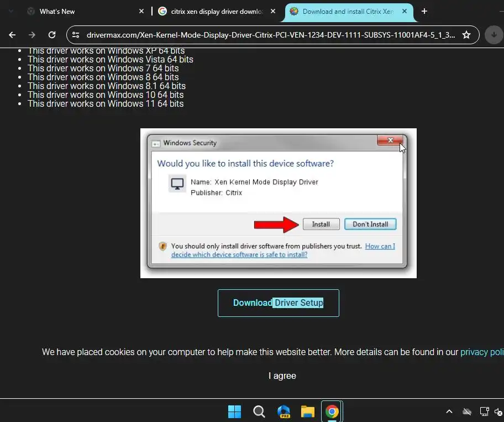This screenshot has width=504, height=422.
Task: Click the Download Driver Setup button
Action: [x=279, y=303]
